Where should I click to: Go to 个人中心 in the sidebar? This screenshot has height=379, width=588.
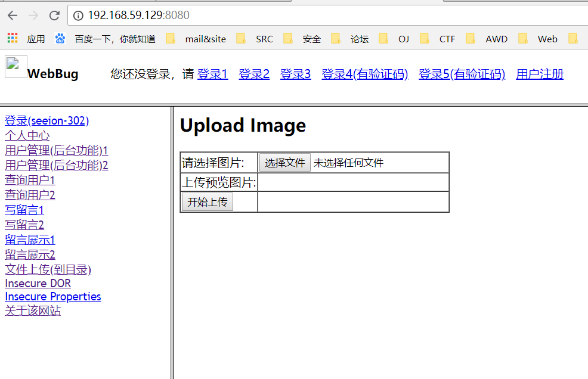27,135
